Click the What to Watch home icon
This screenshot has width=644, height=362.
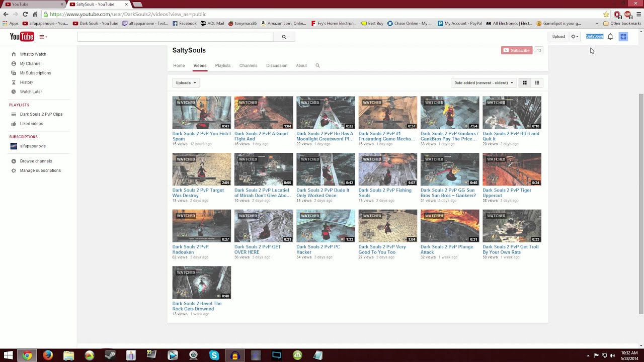click(14, 54)
